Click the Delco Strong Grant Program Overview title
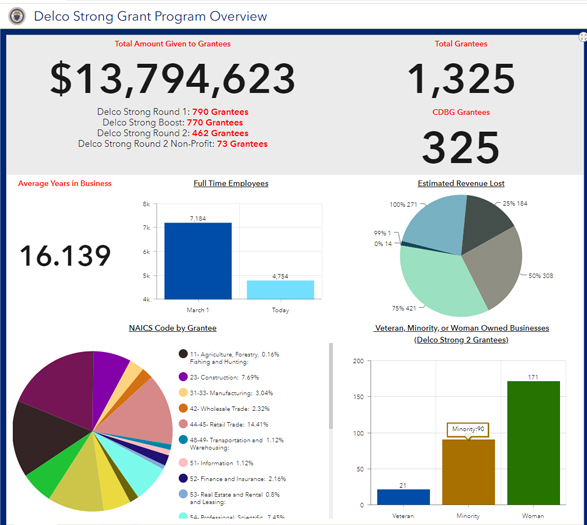The image size is (587, 525). 150,16
